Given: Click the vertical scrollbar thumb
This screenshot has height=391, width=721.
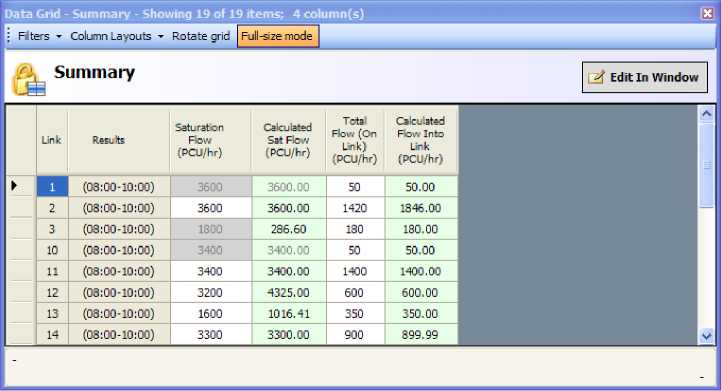Looking at the screenshot, I should click(x=706, y=165).
